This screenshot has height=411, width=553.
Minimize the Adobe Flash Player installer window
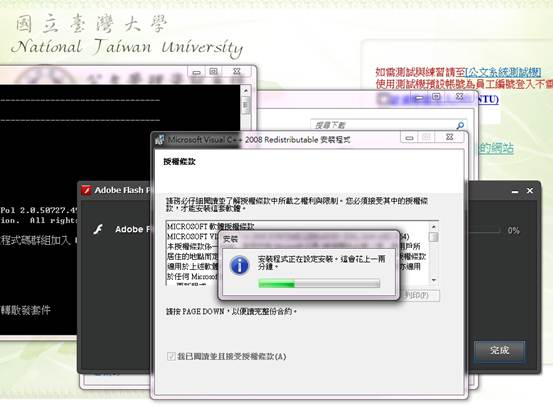[515, 191]
